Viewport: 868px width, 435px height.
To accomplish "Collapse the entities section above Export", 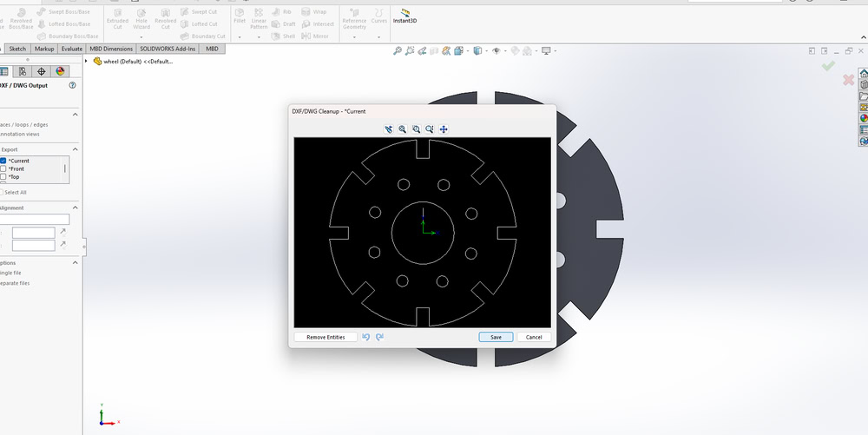I will [x=76, y=115].
